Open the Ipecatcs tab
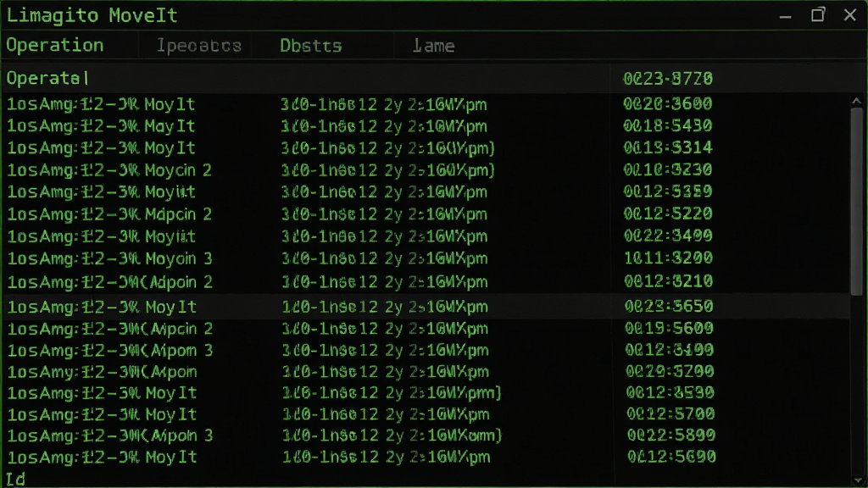 [x=198, y=46]
